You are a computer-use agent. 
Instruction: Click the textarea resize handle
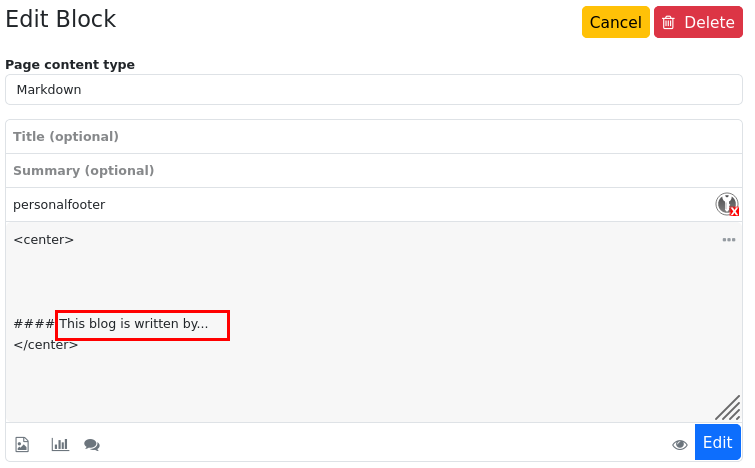pyautogui.click(x=727, y=407)
